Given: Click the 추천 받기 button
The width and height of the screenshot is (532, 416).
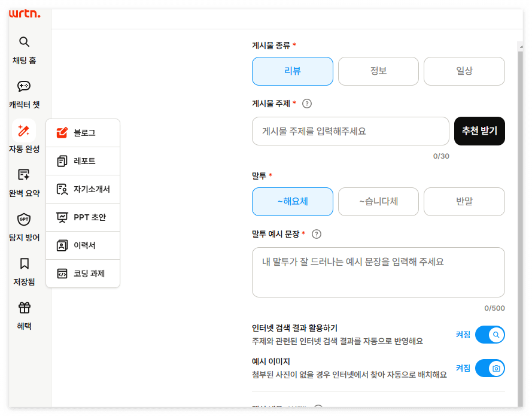Looking at the screenshot, I should tap(479, 131).
